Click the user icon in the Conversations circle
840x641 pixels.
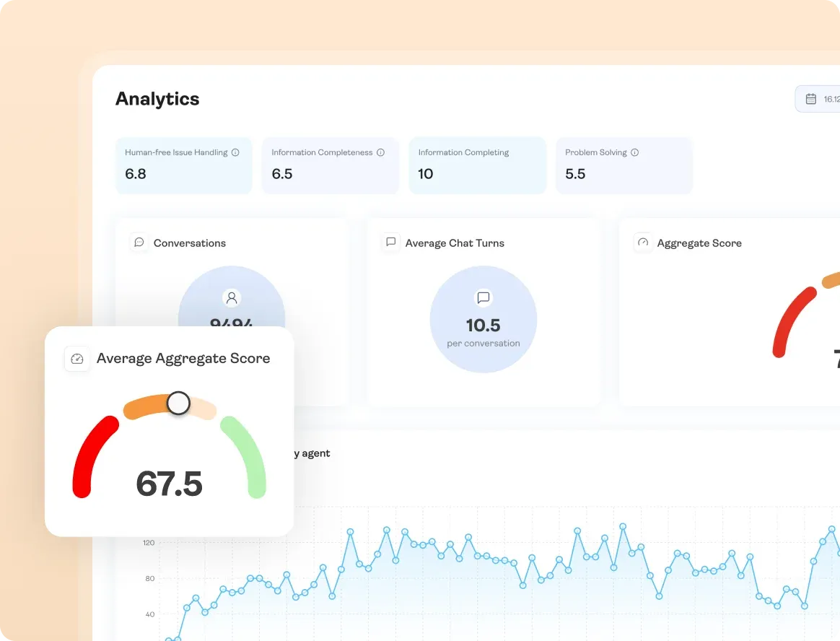232,297
